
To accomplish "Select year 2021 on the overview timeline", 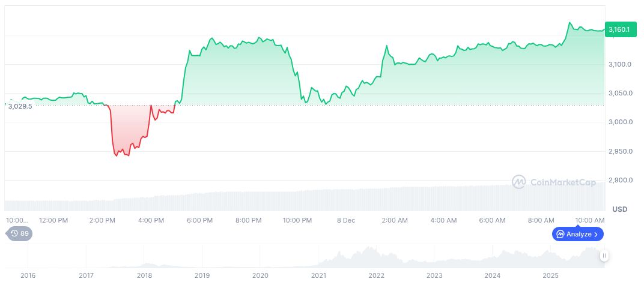I will (318, 275).
